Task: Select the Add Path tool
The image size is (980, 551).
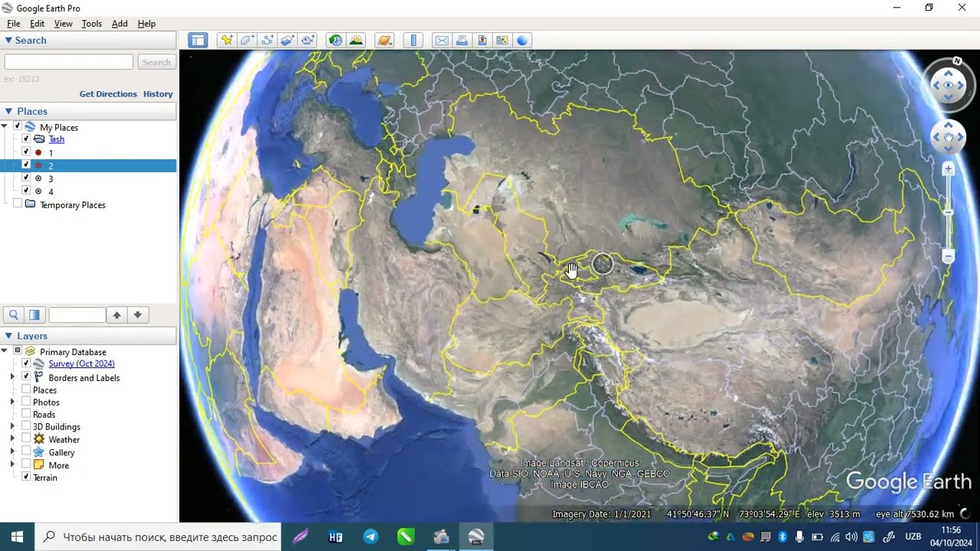Action: click(267, 41)
